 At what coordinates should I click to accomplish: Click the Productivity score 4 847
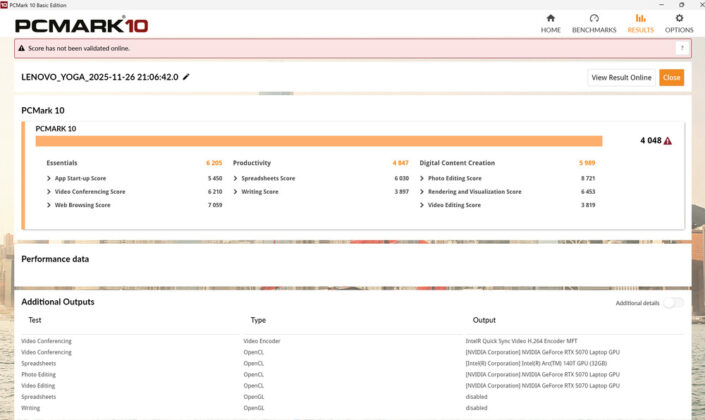tap(400, 163)
